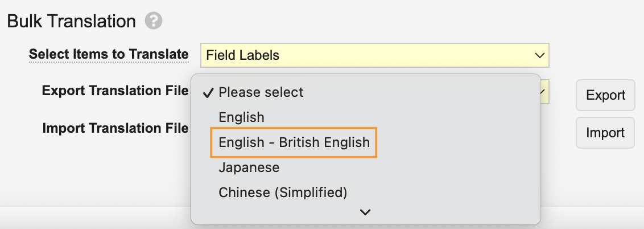Click the Bulk Translation help question mark icon
Viewport: 644px width, 229px height.
tap(154, 21)
